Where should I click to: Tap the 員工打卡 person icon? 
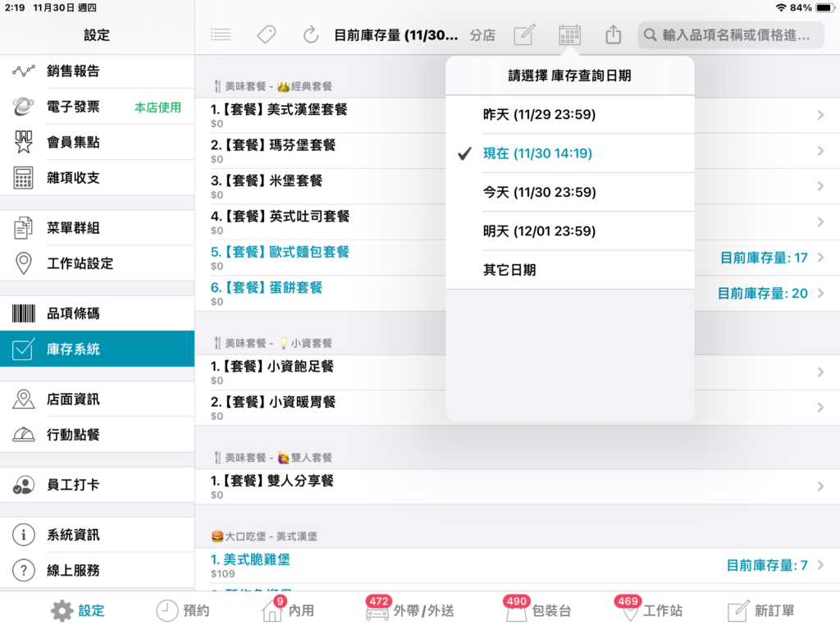24,485
